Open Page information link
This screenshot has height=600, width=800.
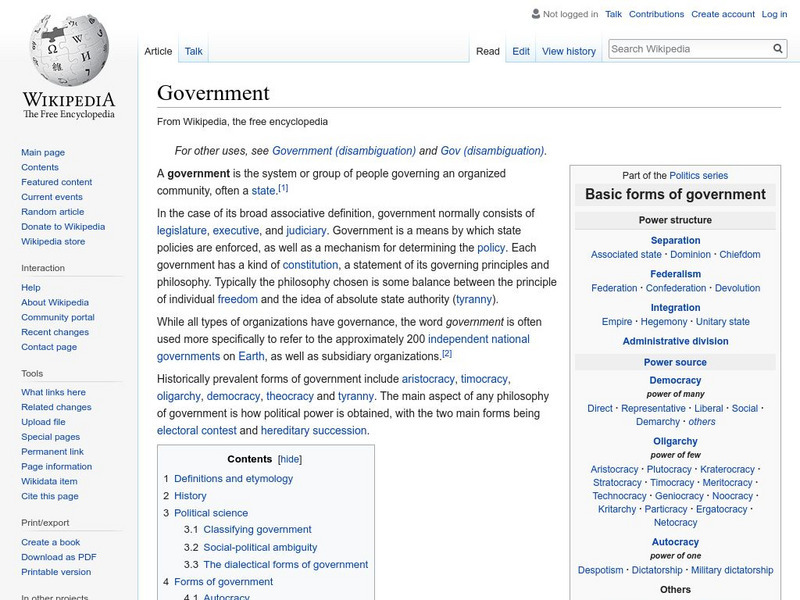tap(57, 466)
